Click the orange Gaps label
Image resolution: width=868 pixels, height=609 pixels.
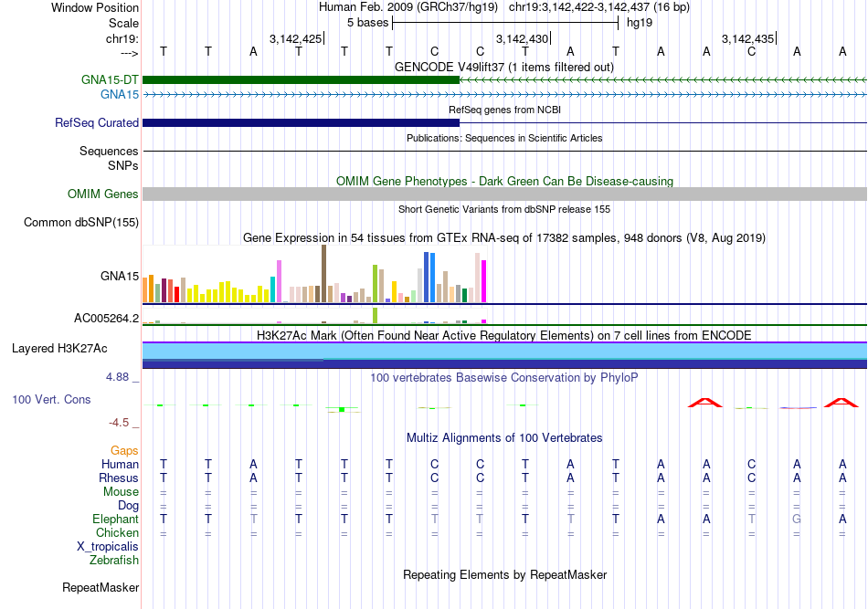pos(124,451)
